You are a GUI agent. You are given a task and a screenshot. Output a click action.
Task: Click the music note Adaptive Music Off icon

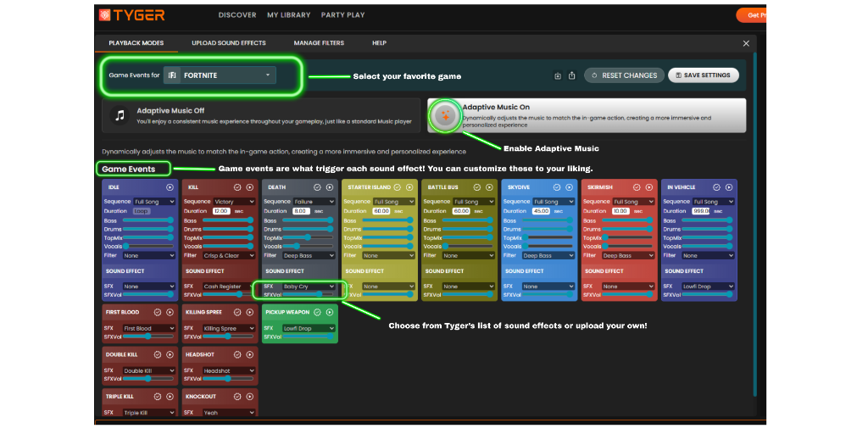[x=119, y=115]
